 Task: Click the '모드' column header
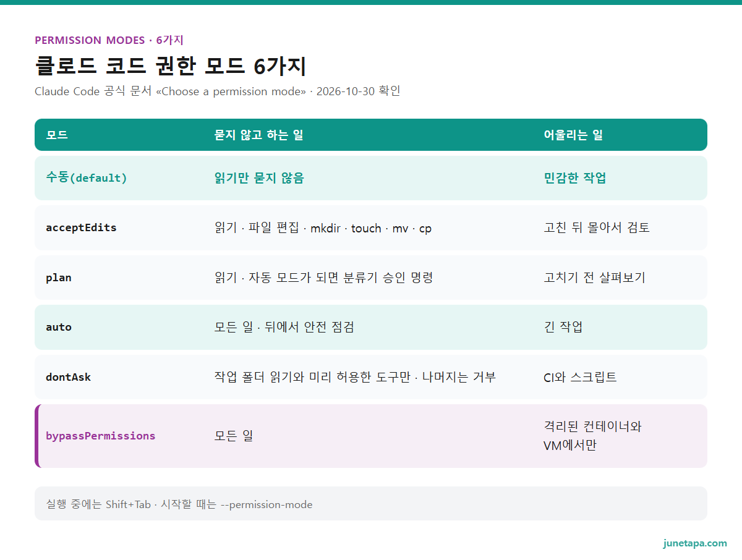(57, 135)
